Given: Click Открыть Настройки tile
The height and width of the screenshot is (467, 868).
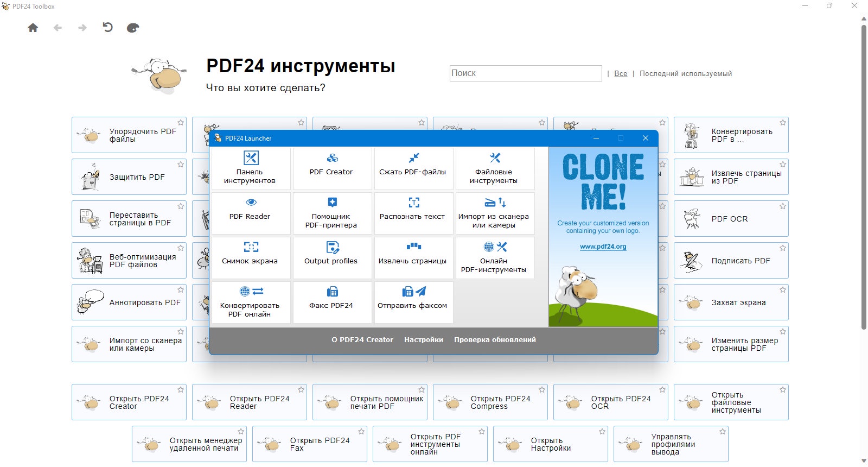Looking at the screenshot, I should coord(551,444).
